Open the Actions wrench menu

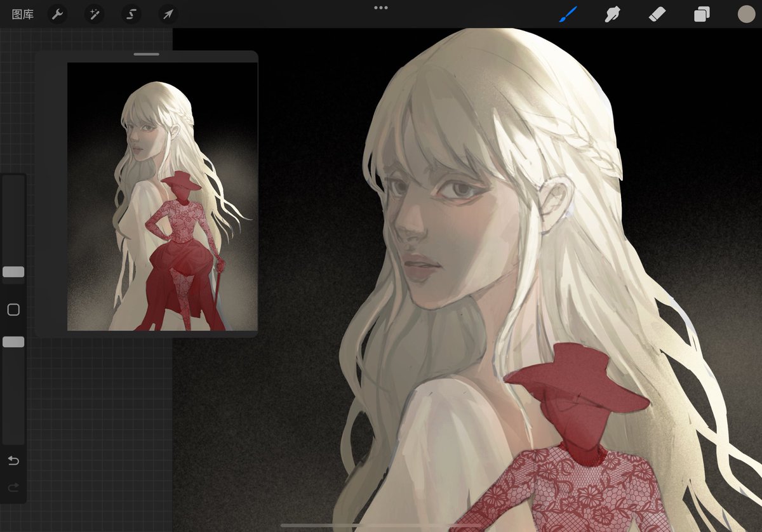click(x=57, y=14)
